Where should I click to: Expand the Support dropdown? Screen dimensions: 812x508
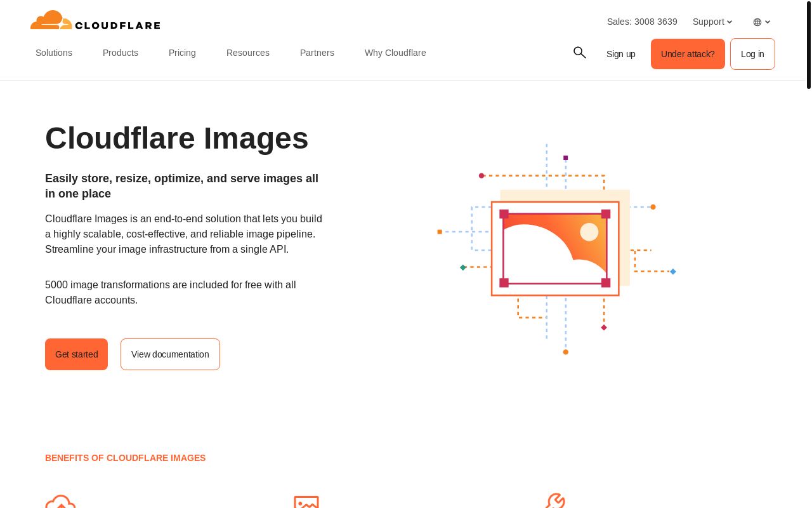pos(709,22)
